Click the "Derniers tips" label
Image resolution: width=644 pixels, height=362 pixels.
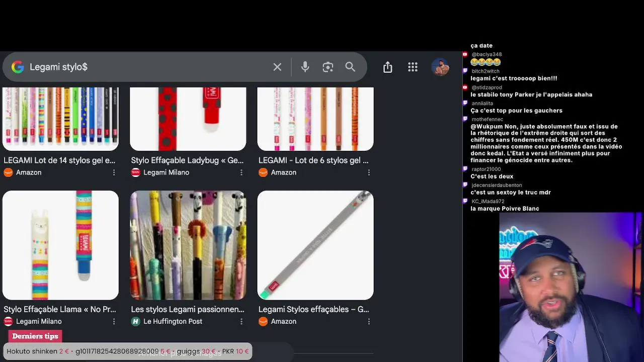35,336
